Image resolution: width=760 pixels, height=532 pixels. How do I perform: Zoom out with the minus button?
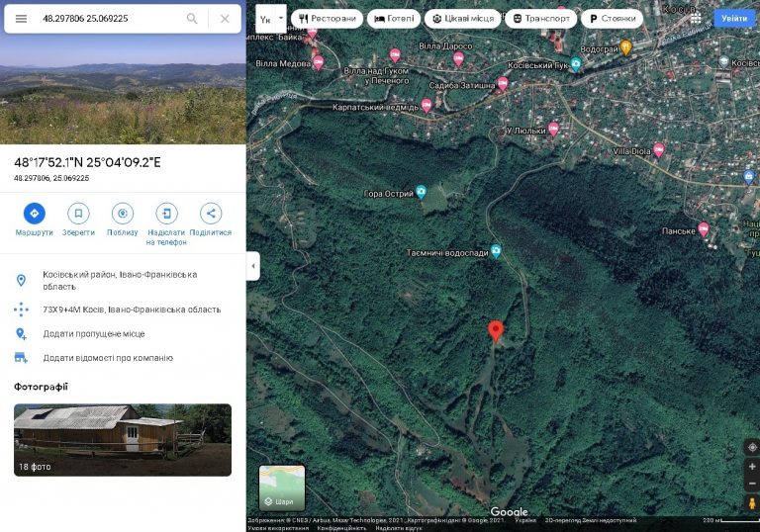point(752,484)
